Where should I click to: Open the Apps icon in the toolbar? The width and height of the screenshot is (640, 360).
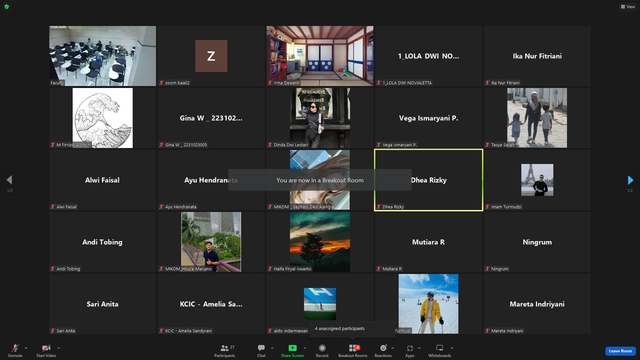410,348
